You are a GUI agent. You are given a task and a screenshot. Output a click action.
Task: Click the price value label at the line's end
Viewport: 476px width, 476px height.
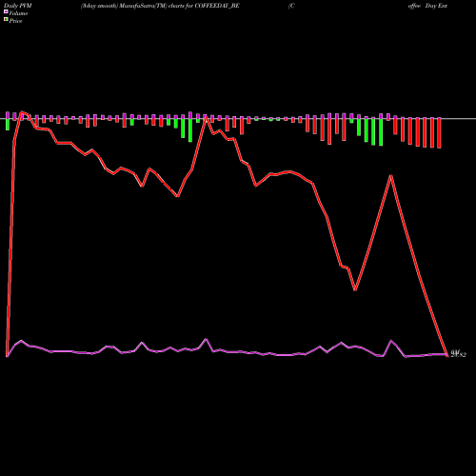click(x=458, y=354)
